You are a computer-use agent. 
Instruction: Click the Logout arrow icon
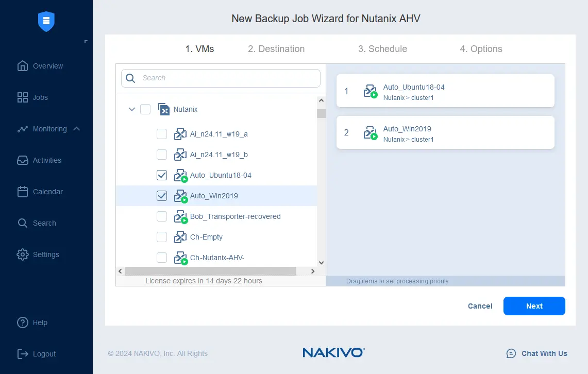tap(23, 354)
